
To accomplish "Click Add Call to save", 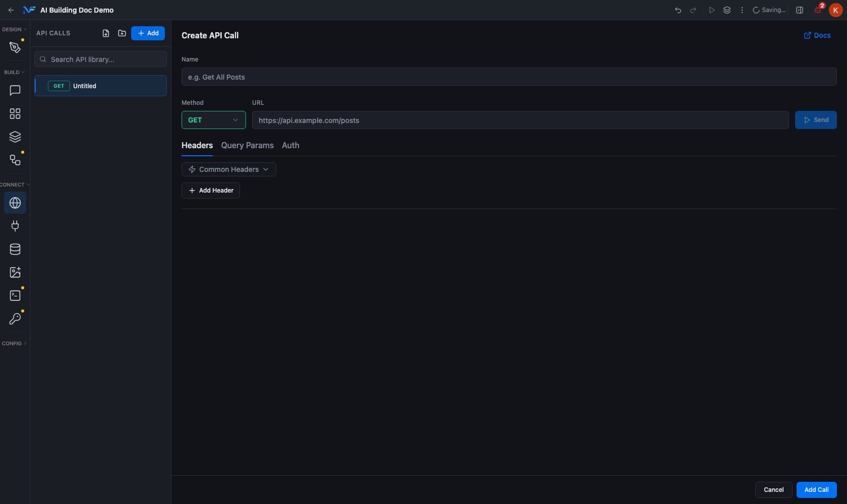I will (817, 490).
